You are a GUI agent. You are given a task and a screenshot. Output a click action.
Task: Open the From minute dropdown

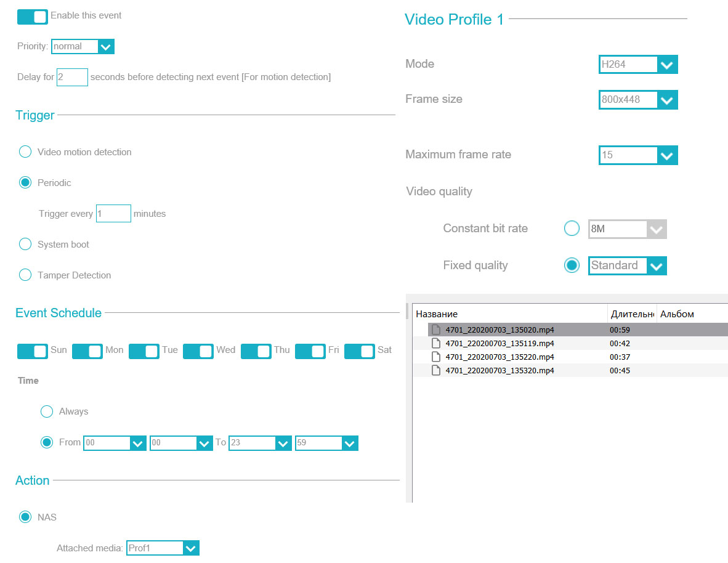pyautogui.click(x=181, y=443)
